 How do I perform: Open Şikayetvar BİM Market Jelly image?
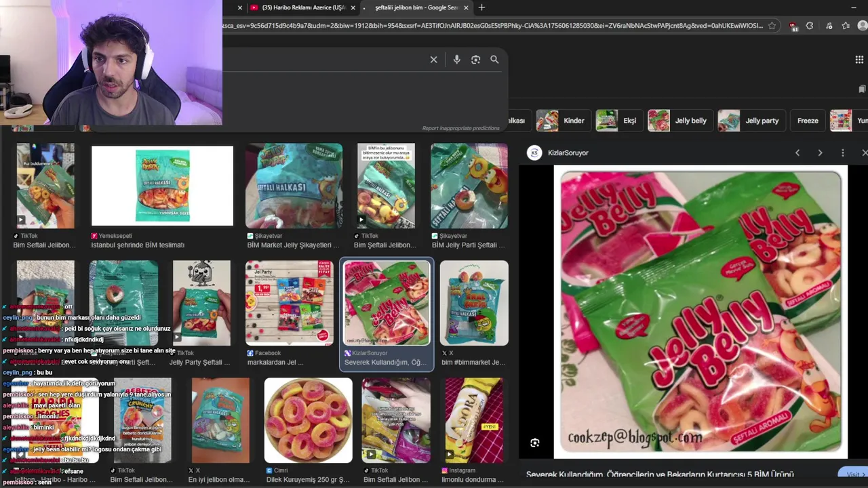click(294, 186)
